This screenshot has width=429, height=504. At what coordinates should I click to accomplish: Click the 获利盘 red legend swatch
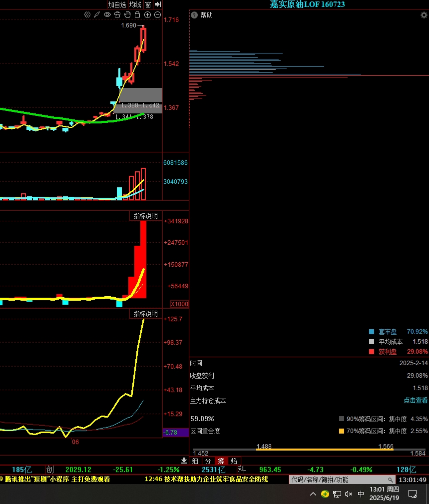372,352
